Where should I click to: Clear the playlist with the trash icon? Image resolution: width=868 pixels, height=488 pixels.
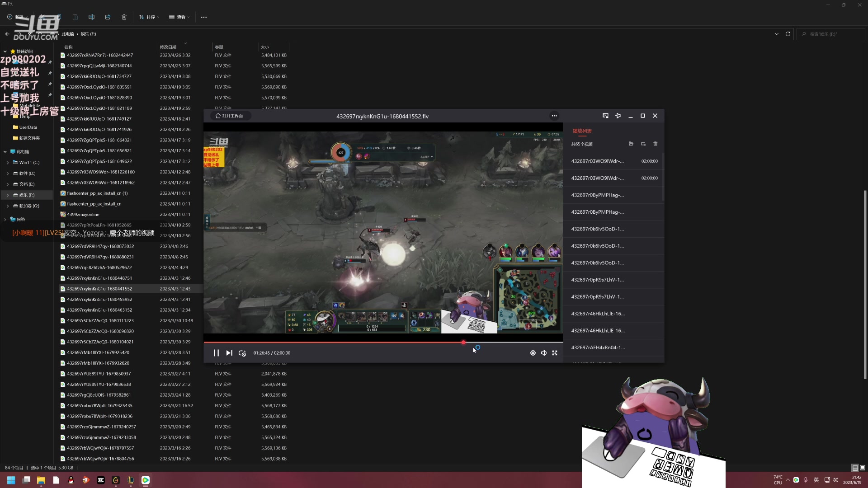click(x=655, y=144)
